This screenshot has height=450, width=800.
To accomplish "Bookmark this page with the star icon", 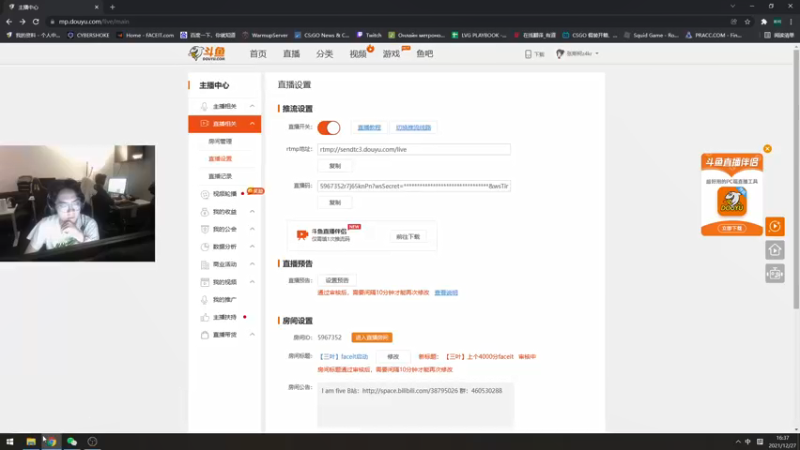I will coord(747,21).
